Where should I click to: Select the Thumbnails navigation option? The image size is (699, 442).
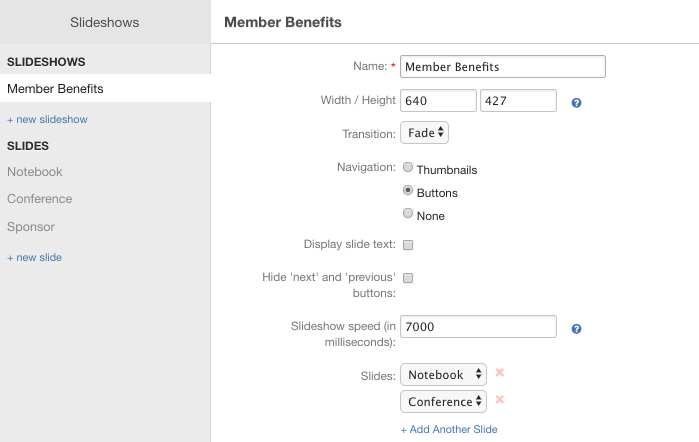408,168
